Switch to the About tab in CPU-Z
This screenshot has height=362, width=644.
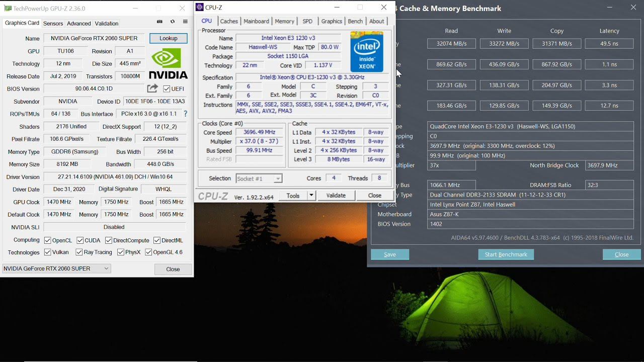tap(377, 21)
